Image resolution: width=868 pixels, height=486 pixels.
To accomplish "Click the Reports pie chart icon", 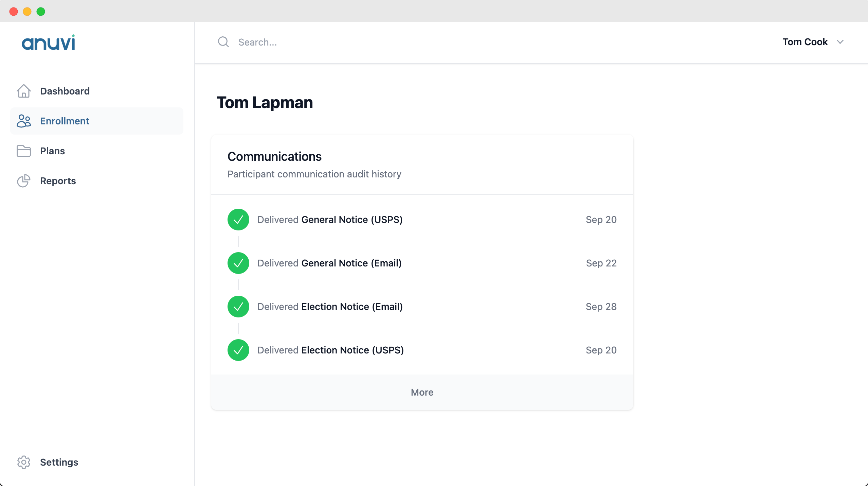I will 24,181.
